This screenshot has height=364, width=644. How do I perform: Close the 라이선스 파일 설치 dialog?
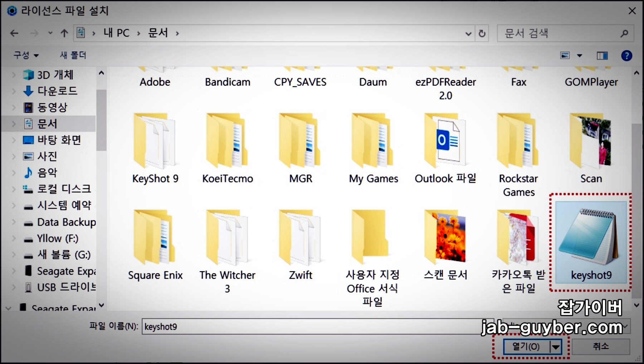click(632, 11)
